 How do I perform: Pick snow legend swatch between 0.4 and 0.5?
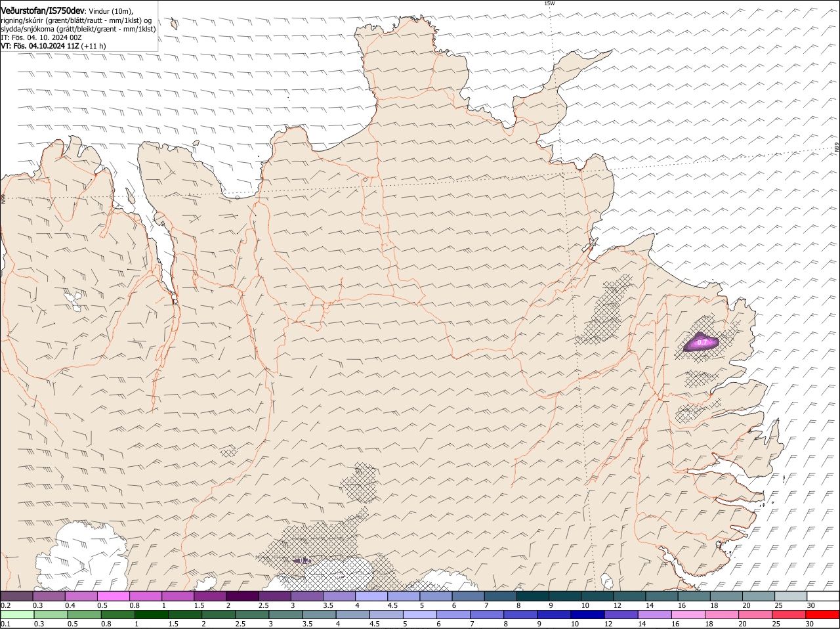(x=81, y=596)
